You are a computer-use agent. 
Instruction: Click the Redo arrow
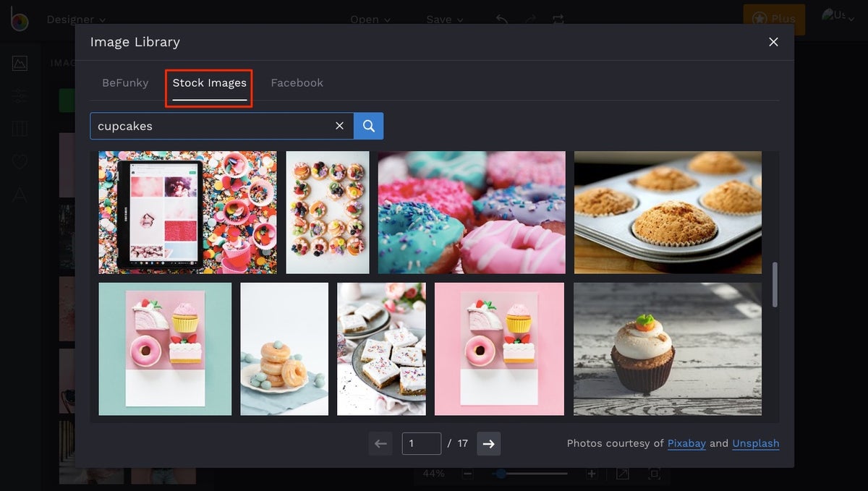[x=529, y=20]
